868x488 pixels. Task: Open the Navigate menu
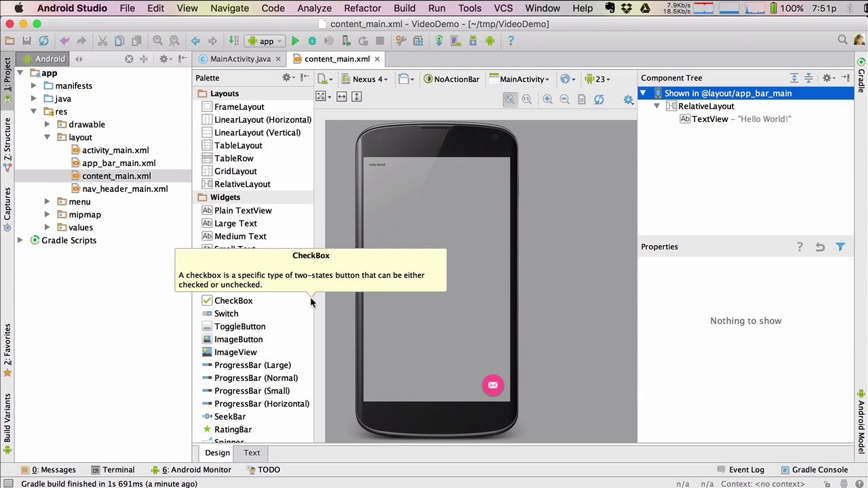click(229, 8)
